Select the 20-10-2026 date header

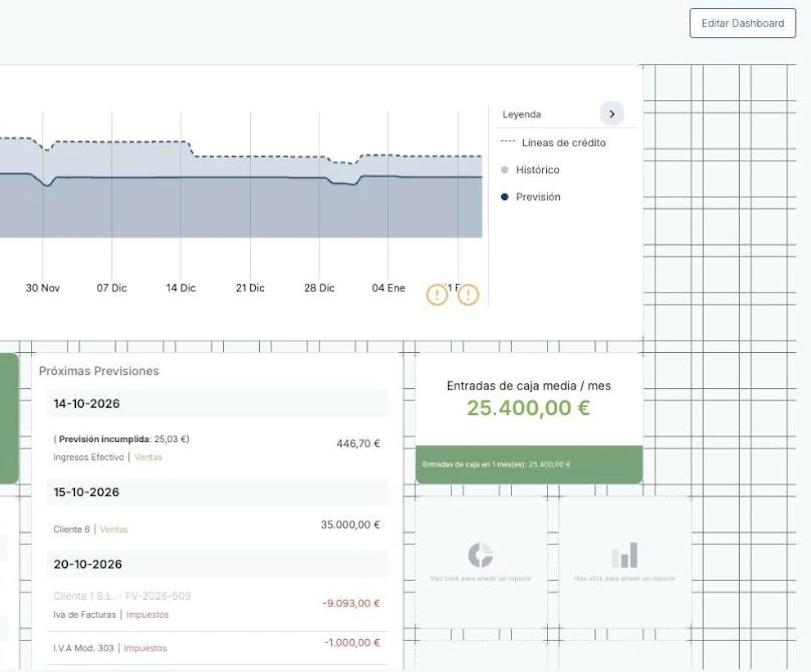coord(217,564)
